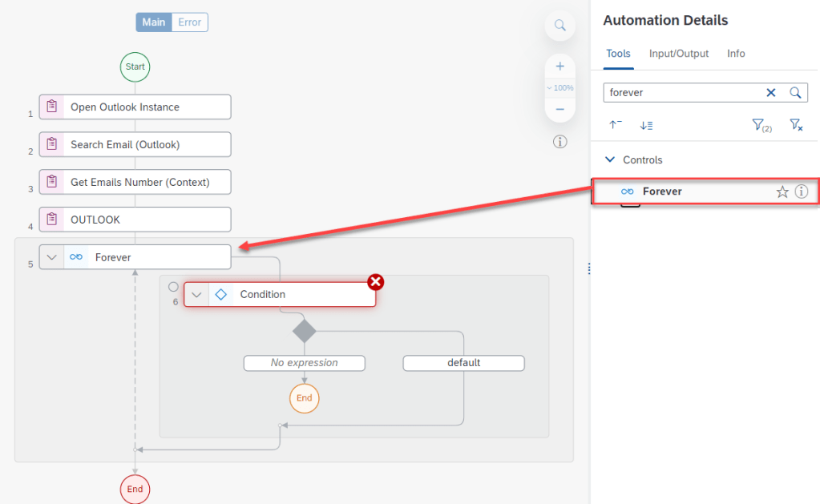Open the filter icon showing (2)
The height and width of the screenshot is (504, 820).
759,125
